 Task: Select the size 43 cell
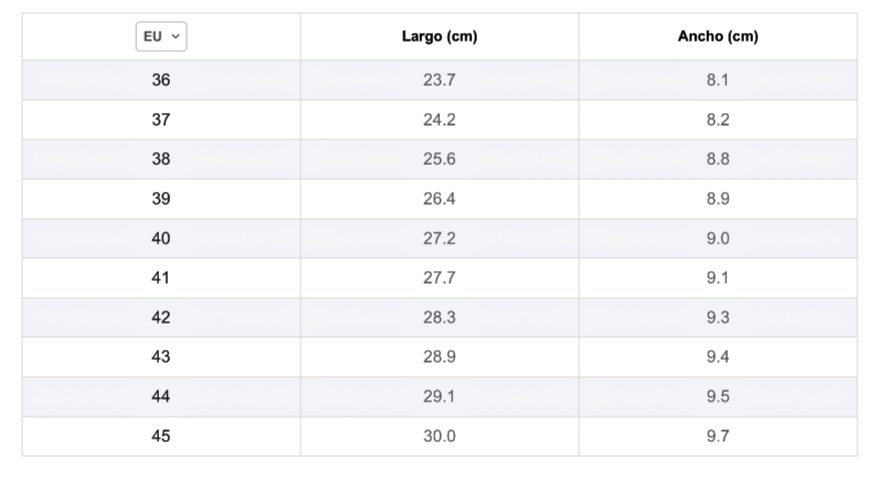click(x=161, y=357)
